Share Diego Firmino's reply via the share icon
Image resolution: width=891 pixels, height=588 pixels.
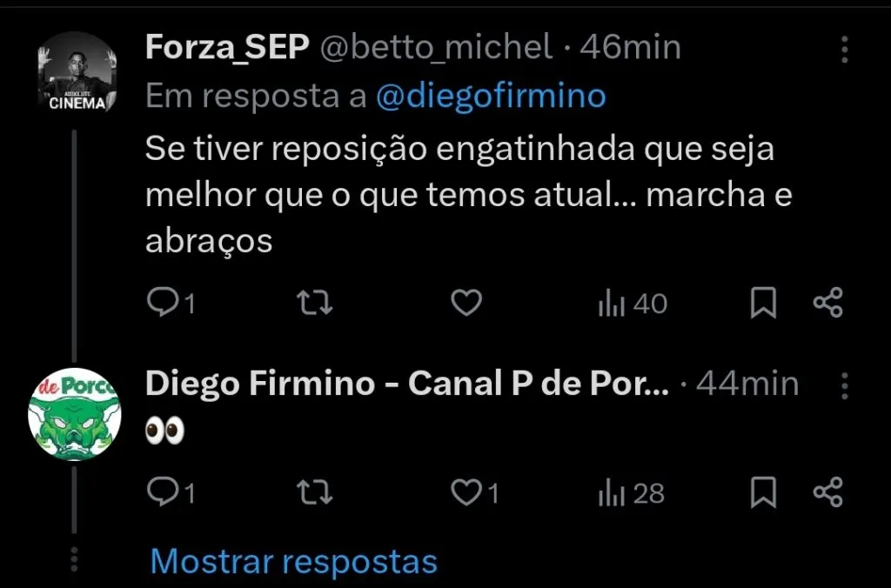point(828,491)
